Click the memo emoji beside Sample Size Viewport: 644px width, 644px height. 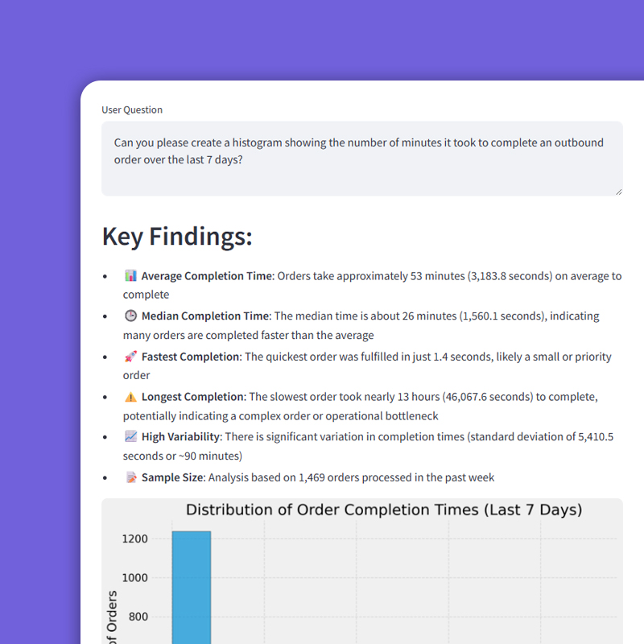point(130,477)
